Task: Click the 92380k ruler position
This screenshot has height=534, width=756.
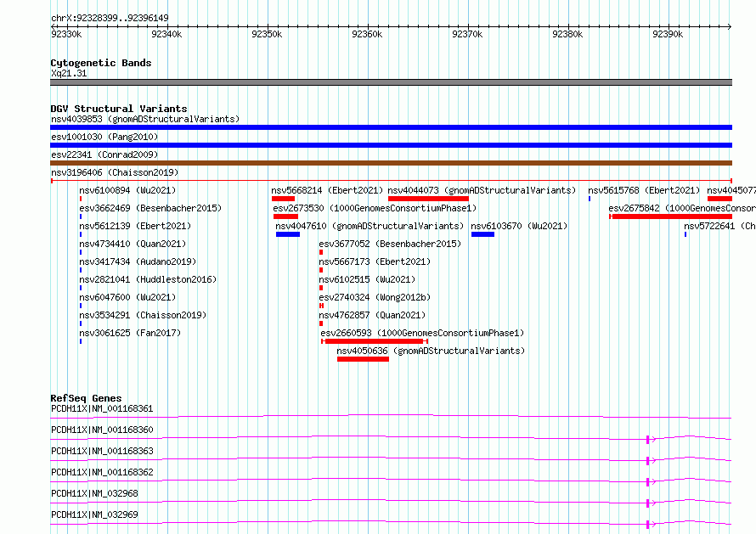Action: pyautogui.click(x=567, y=34)
